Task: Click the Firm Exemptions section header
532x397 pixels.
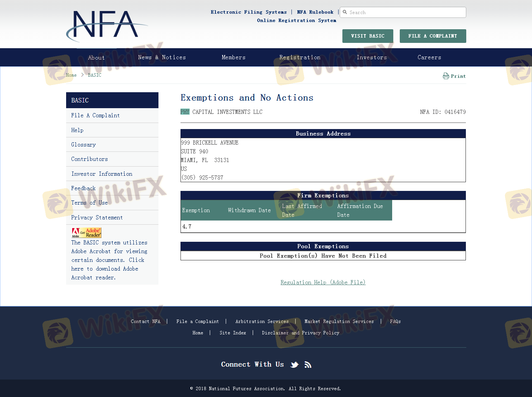Action: pyautogui.click(x=323, y=195)
